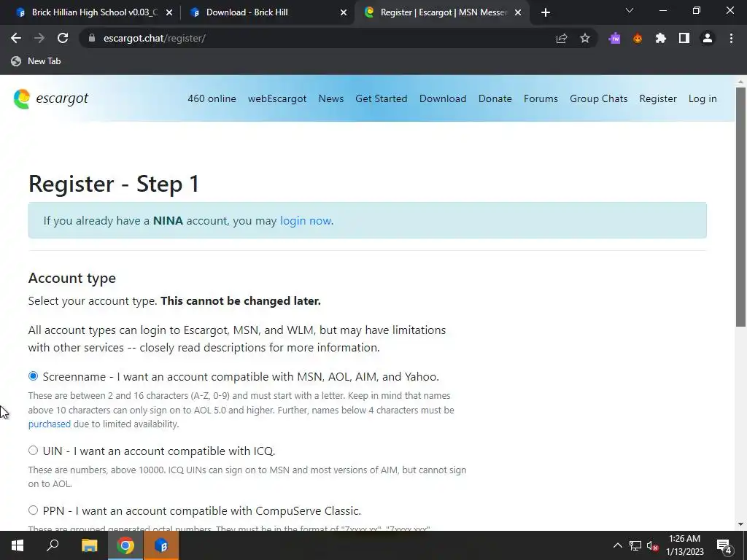This screenshot has height=560, width=747.
Task: Open the Download nav link
Action: pyautogui.click(x=443, y=98)
